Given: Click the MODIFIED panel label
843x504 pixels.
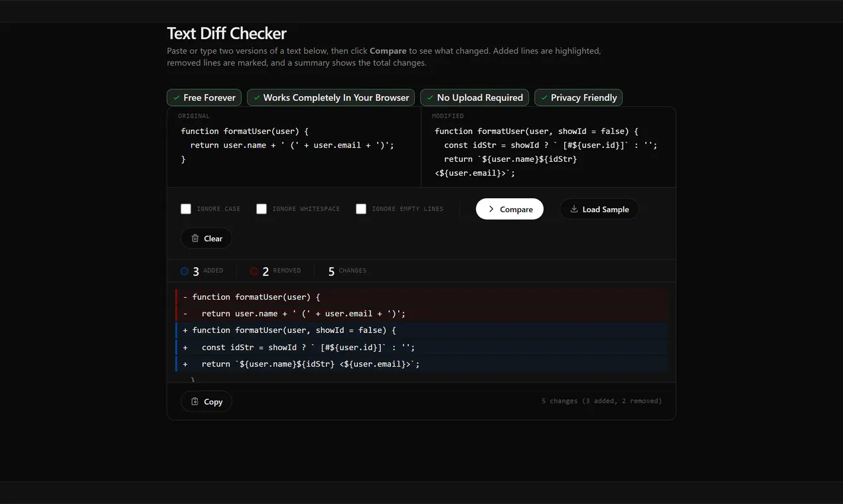Looking at the screenshot, I should [x=448, y=116].
